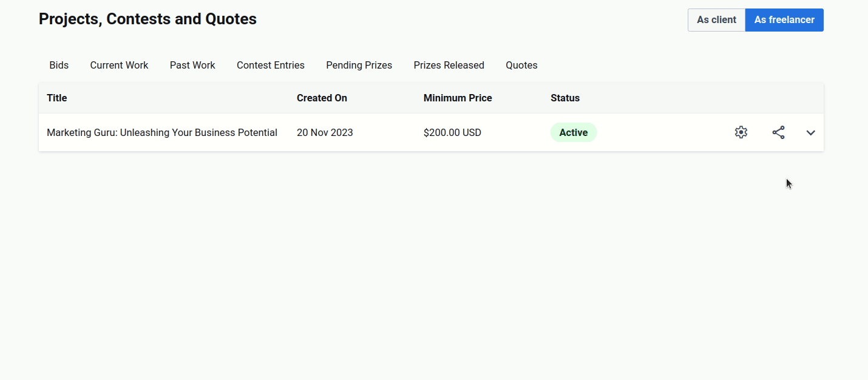Click the 20 Nov 2023 date cell
Image resolution: width=868 pixels, height=380 pixels.
[x=325, y=133]
